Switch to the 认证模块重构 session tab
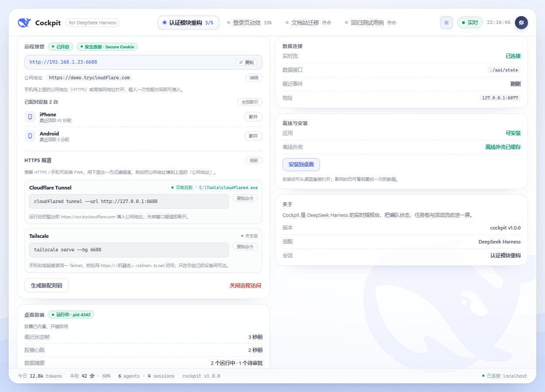This screenshot has height=392, width=545. tap(188, 23)
